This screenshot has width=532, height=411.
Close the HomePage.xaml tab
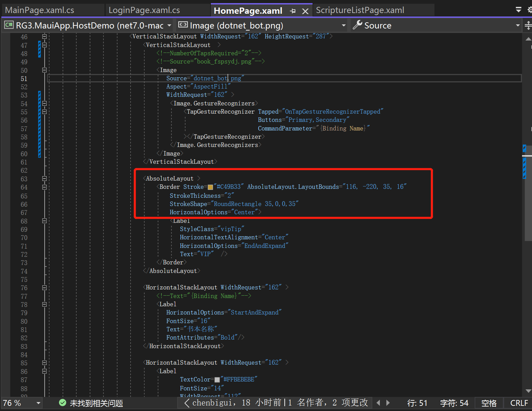pos(305,11)
